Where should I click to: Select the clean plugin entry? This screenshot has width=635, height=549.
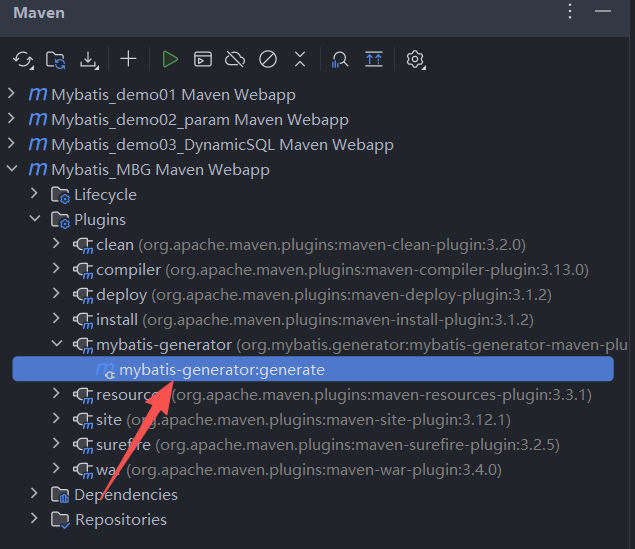pyautogui.click(x=311, y=245)
